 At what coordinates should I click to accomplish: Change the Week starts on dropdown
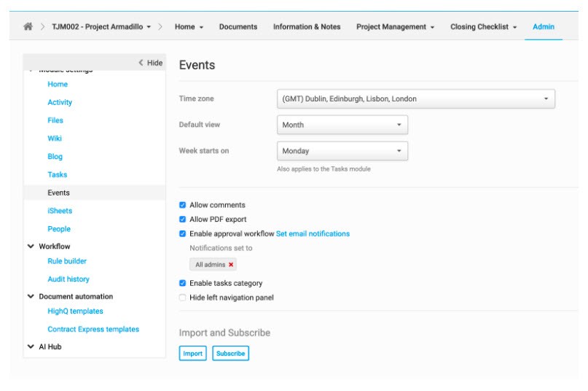pyautogui.click(x=342, y=151)
